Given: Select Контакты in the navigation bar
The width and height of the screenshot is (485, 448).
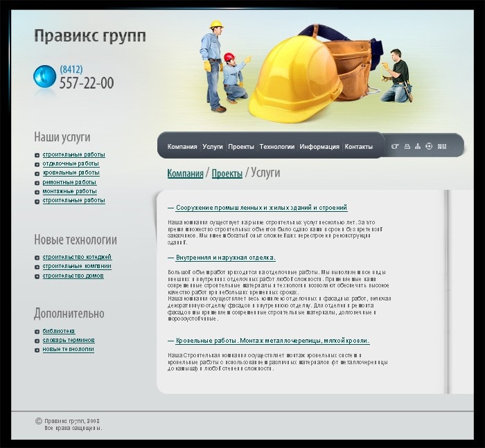Looking at the screenshot, I should 358,147.
